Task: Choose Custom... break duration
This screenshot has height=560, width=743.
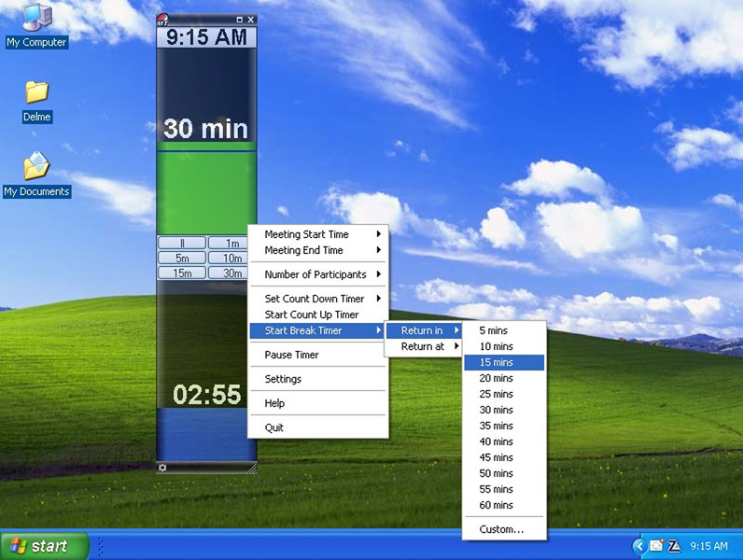Action: point(504,529)
